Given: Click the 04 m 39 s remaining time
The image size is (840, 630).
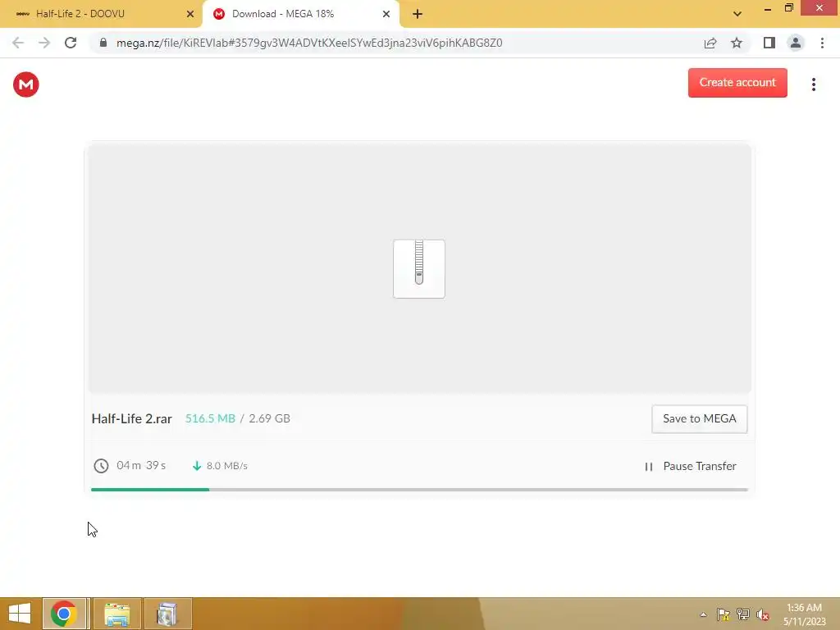Looking at the screenshot, I should (x=141, y=465).
